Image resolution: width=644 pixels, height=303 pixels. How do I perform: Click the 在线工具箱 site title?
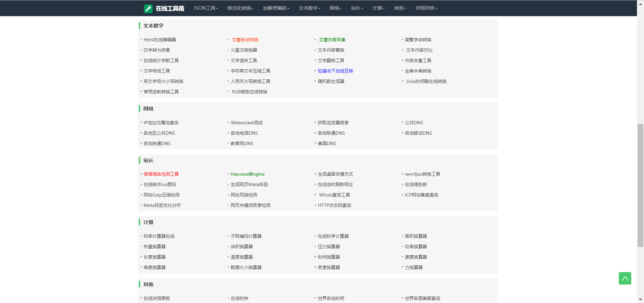coord(170,8)
